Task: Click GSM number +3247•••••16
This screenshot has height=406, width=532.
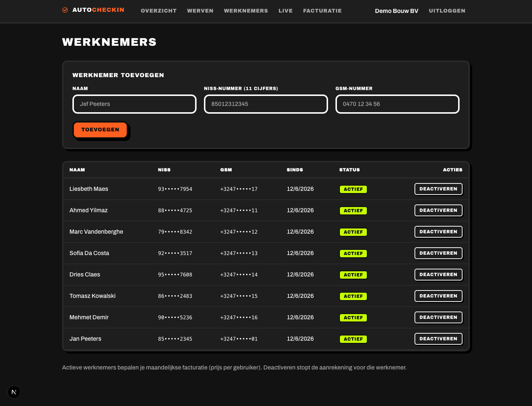Action: click(x=239, y=317)
